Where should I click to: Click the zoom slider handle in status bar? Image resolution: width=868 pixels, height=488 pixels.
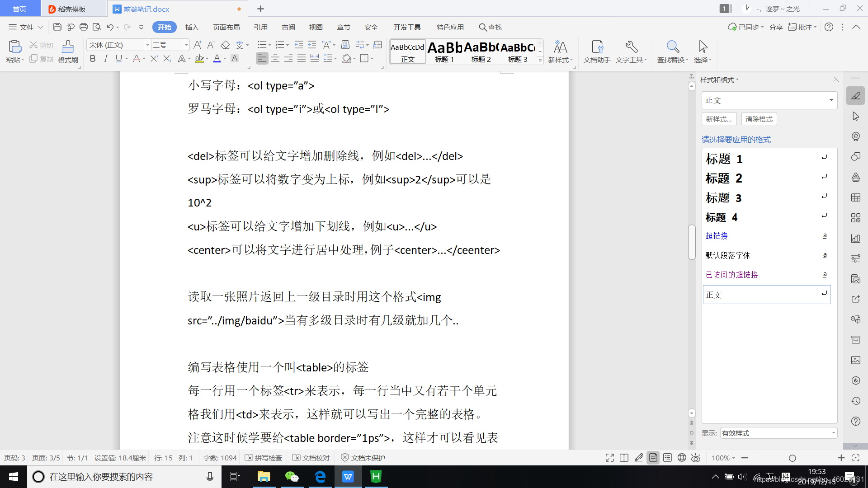click(792, 458)
